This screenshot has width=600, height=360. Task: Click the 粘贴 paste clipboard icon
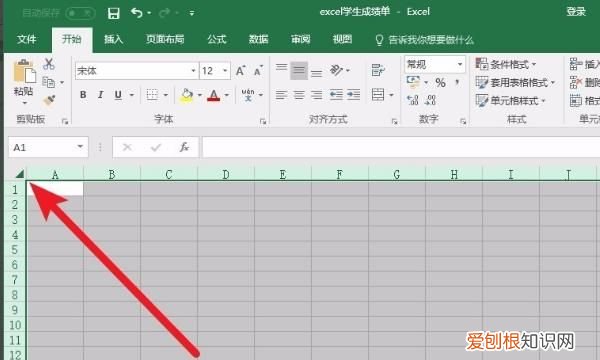[x=24, y=71]
